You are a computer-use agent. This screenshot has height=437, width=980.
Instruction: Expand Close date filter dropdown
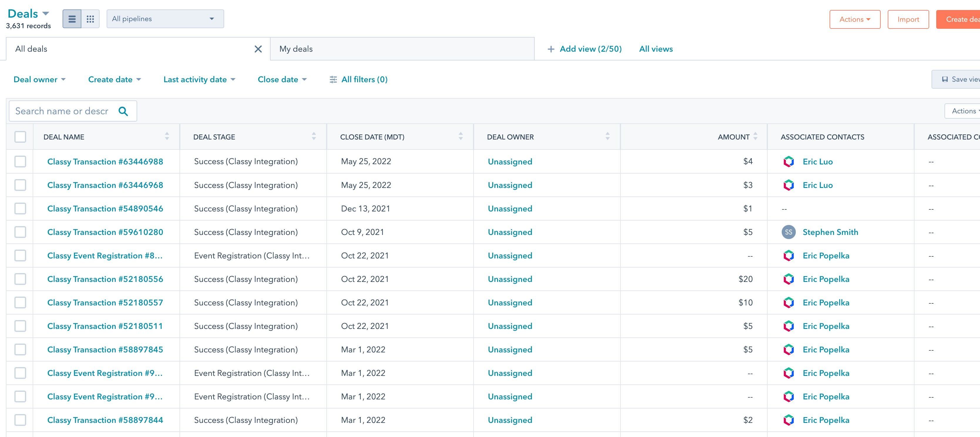(x=282, y=80)
